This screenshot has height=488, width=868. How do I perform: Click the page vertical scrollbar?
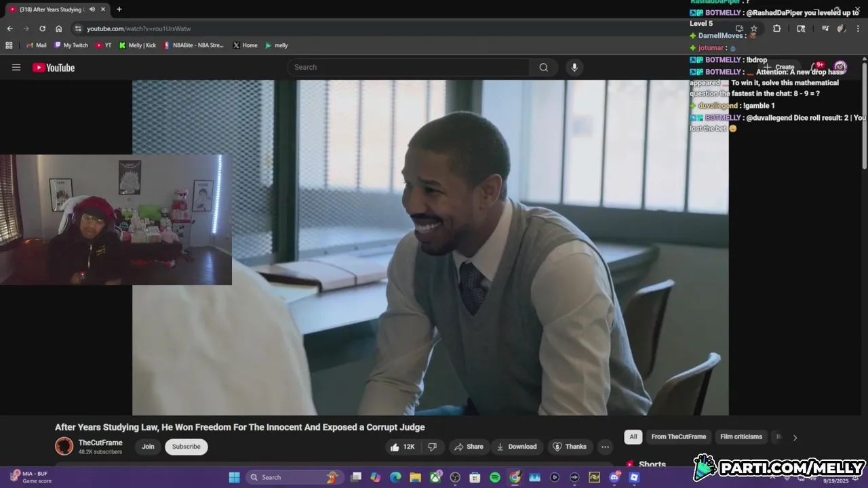(x=865, y=115)
